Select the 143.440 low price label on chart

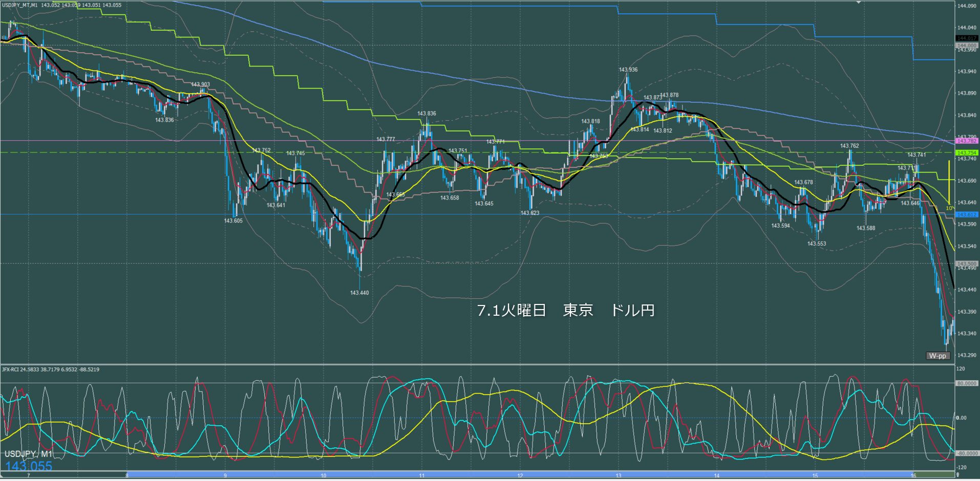point(359,293)
